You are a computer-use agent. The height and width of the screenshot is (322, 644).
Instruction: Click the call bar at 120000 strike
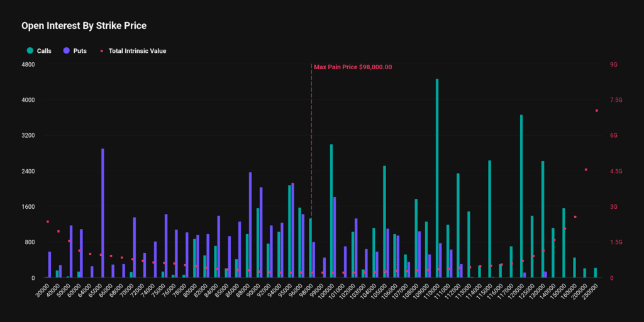(x=521, y=196)
